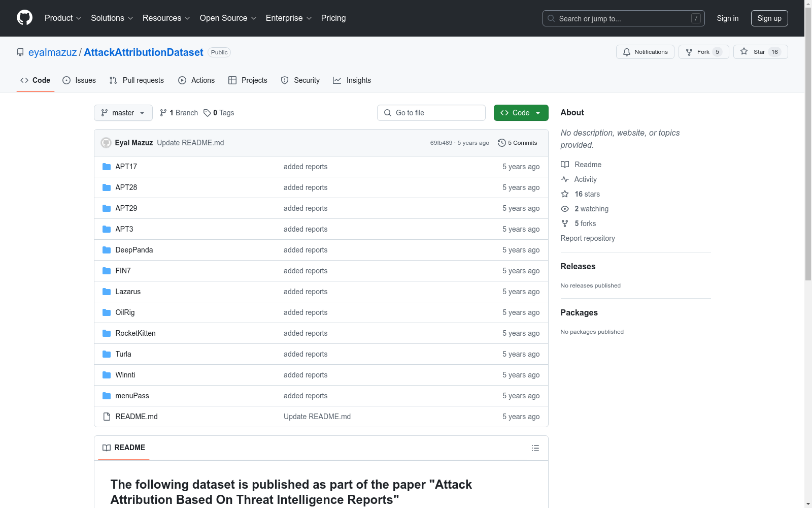This screenshot has width=812, height=508.
Task: Click the Report repository link
Action: (x=588, y=238)
